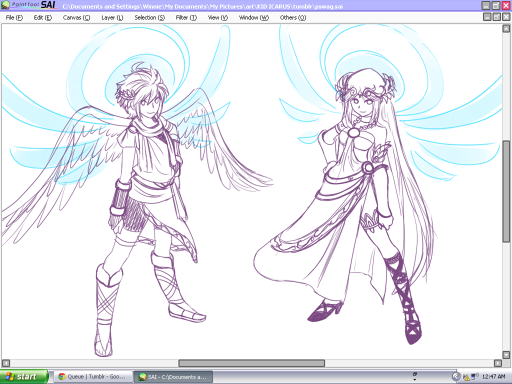The height and width of the screenshot is (384, 512).
Task: Open the Window menu
Action: 254,18
